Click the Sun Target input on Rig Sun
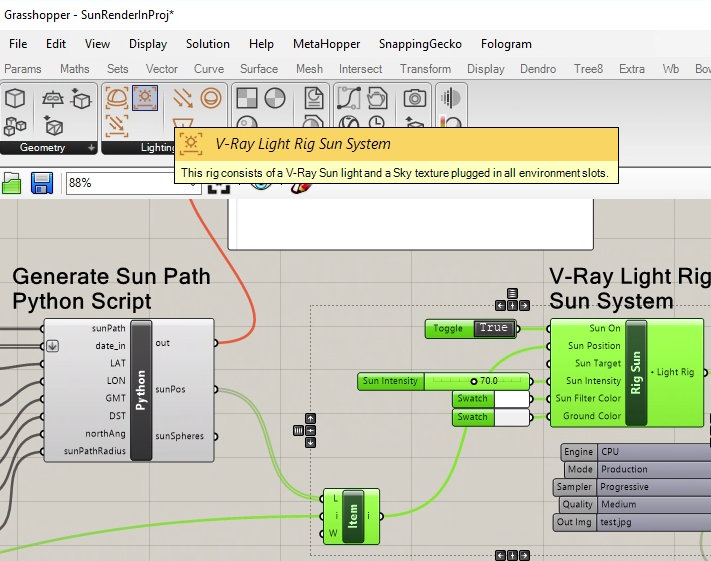711x561 pixels. [549, 363]
